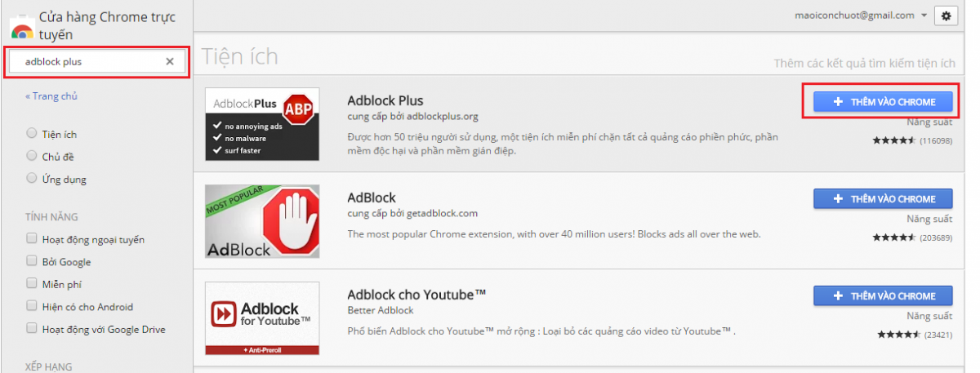Open the AdBlock hand icon thumbnail

tap(261, 222)
